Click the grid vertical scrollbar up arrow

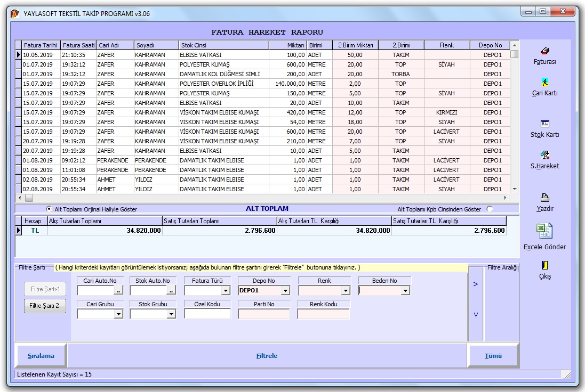pyautogui.click(x=515, y=45)
